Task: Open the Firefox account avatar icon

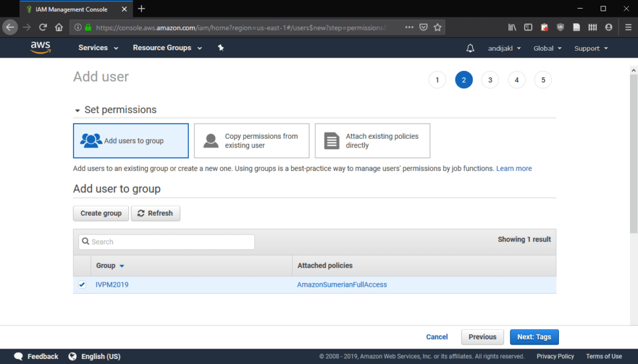Action: [x=609, y=27]
